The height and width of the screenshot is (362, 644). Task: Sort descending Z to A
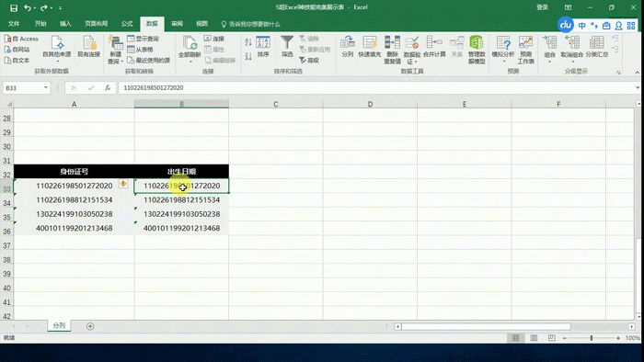[x=248, y=56]
